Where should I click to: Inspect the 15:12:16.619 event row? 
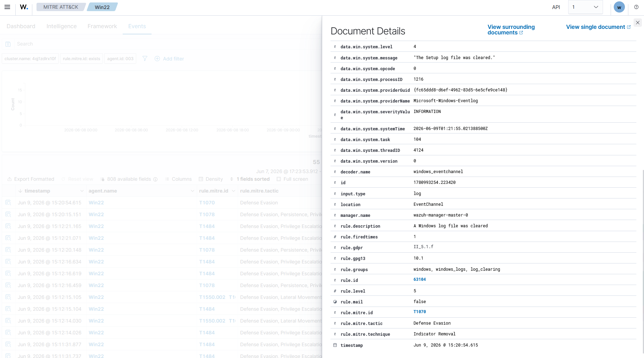click(x=8, y=274)
